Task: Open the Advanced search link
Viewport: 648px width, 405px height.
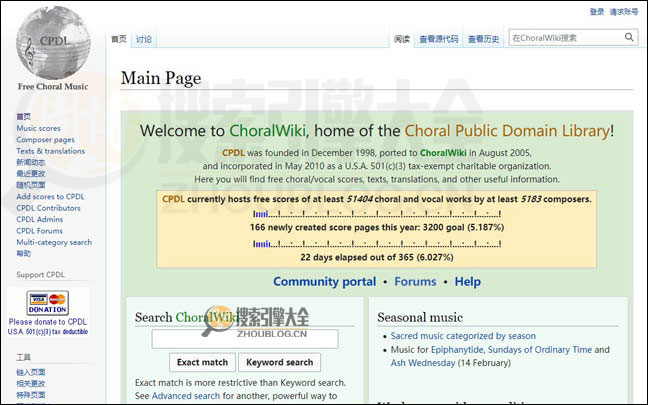Action: (186, 396)
